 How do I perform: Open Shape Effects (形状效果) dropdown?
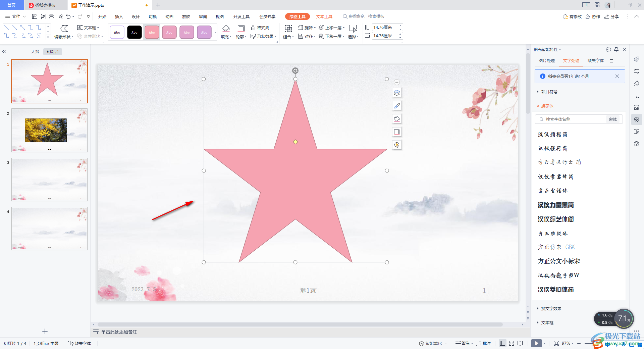(264, 36)
